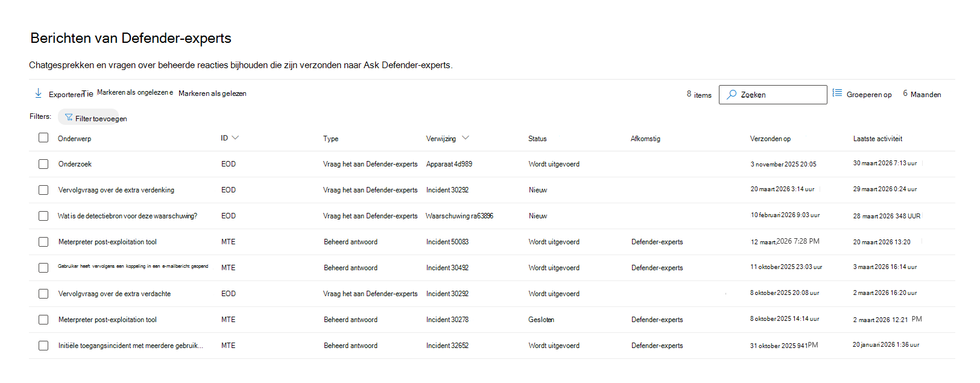
Task: Expand the Verwijzing column chevron
Action: point(465,138)
